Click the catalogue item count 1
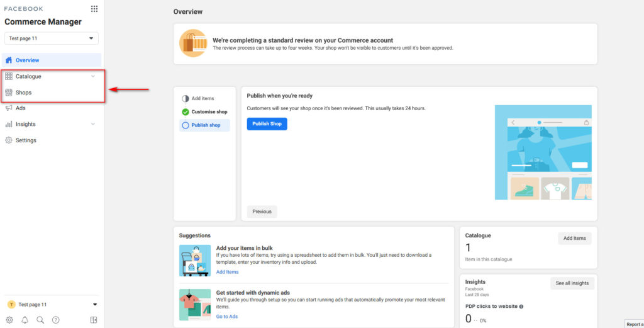The width and height of the screenshot is (644, 328). point(468,248)
